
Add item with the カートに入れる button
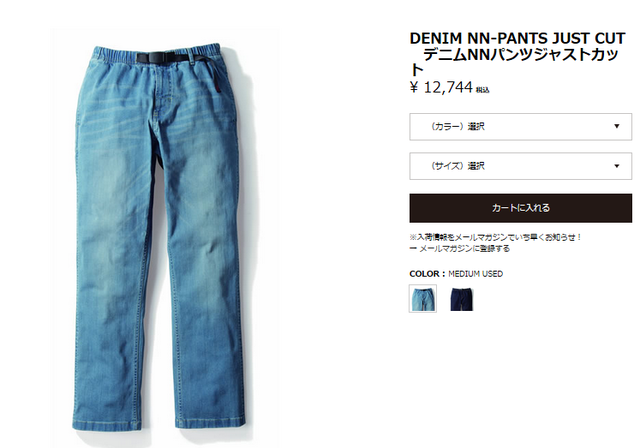tap(520, 208)
